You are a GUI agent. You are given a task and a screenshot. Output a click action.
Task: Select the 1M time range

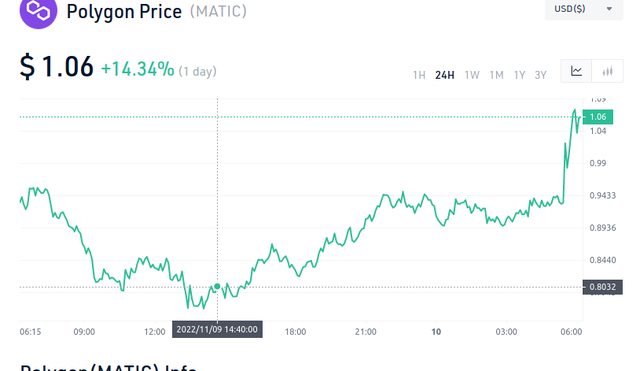click(x=496, y=75)
